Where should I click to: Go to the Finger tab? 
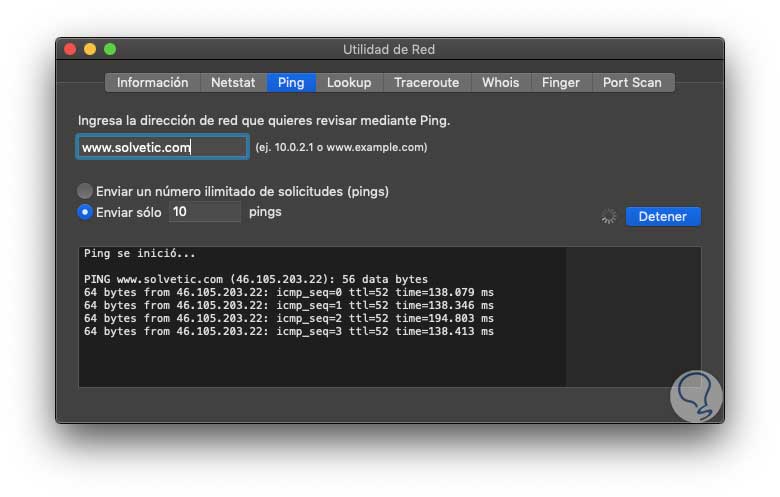point(560,83)
